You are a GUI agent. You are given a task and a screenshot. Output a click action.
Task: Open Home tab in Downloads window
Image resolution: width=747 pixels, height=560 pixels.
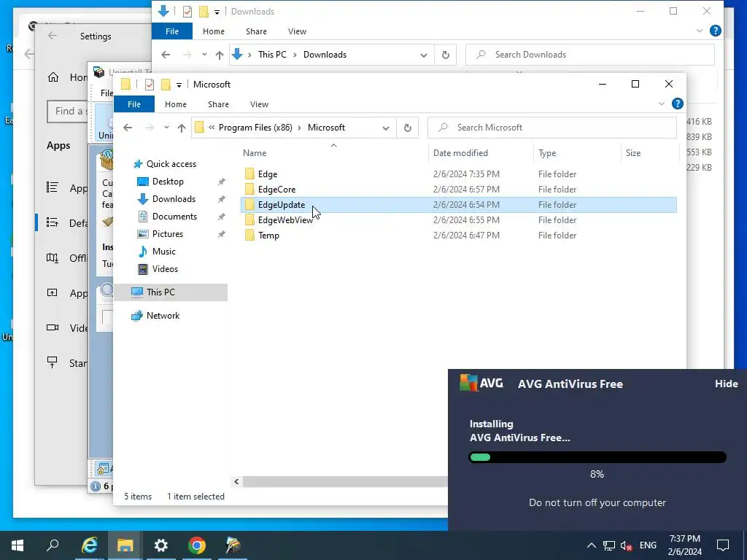[214, 31]
